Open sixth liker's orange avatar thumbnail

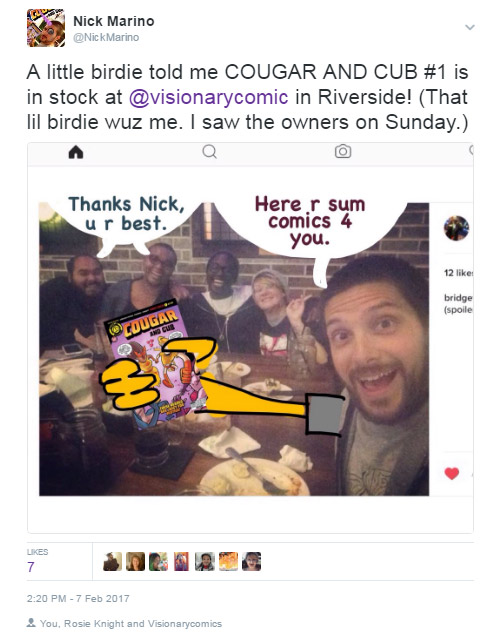click(x=228, y=561)
